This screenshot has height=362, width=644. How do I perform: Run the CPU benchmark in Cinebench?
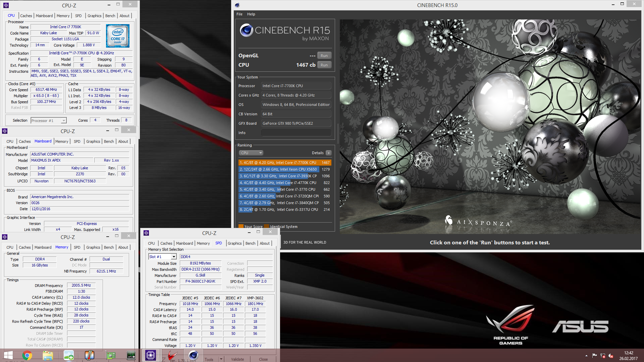click(324, 65)
